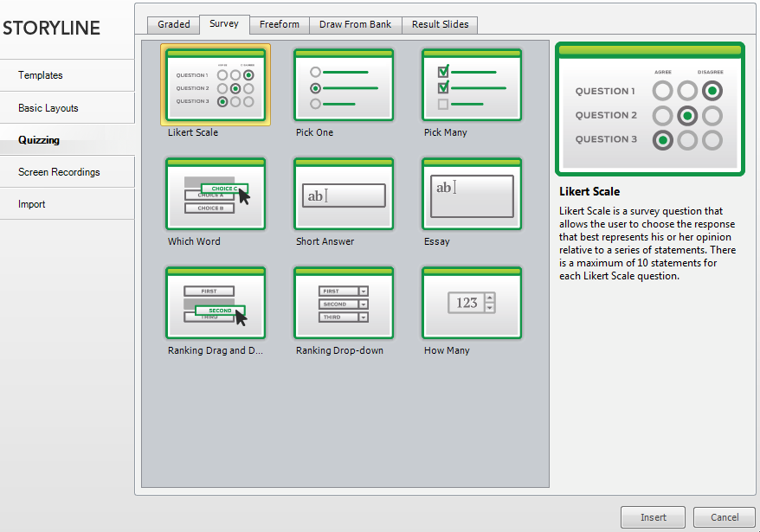This screenshot has width=760, height=532.
Task: Select the Pick One question type
Action: click(343, 84)
